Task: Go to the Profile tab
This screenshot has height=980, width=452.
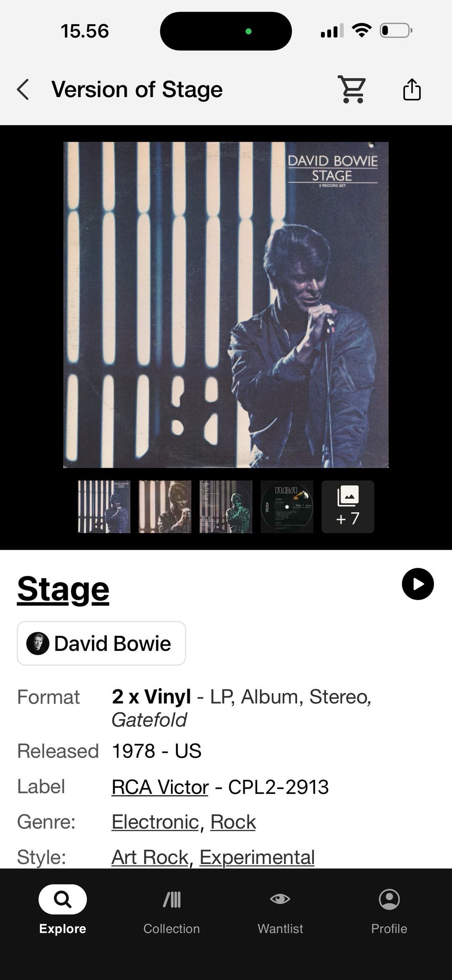Action: click(389, 909)
